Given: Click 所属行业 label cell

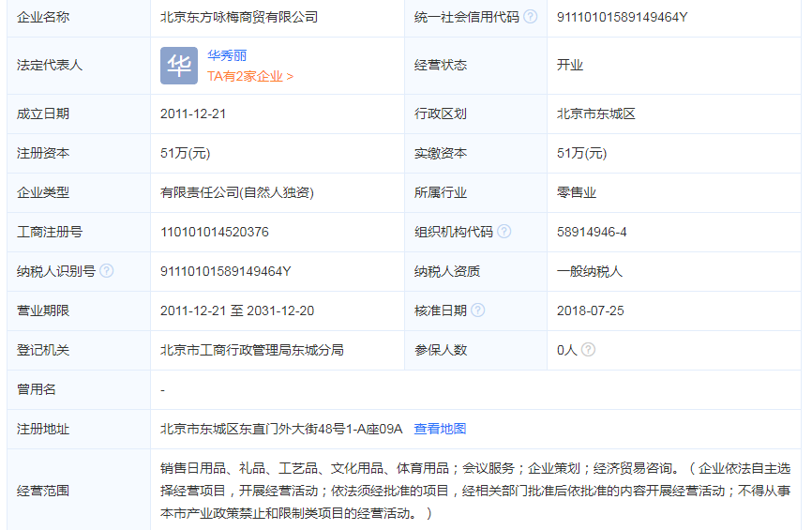Looking at the screenshot, I should (475, 192).
